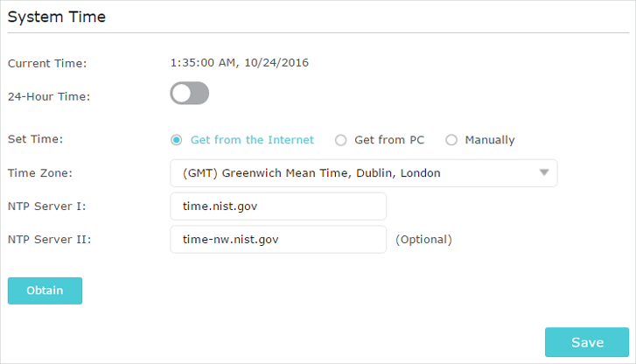Screen dimensions: 636x364
Task: Toggle the 24-Hour Time switch
Action: click(190, 94)
